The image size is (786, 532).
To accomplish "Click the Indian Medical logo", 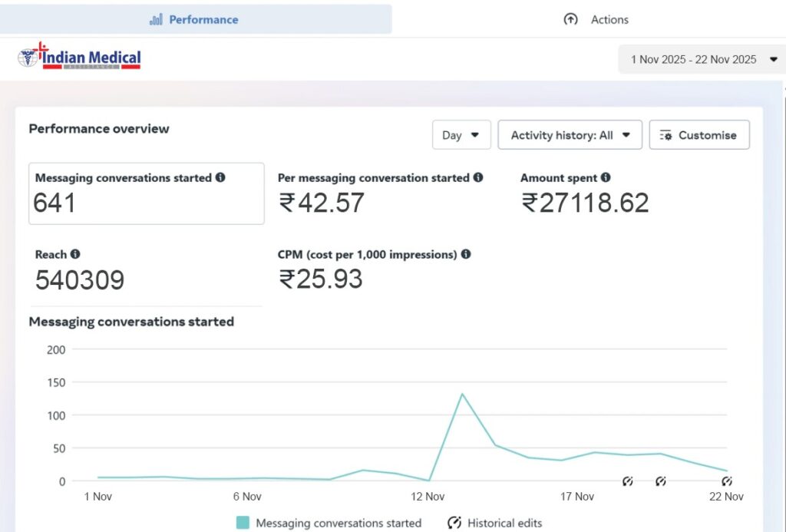I will click(80, 58).
